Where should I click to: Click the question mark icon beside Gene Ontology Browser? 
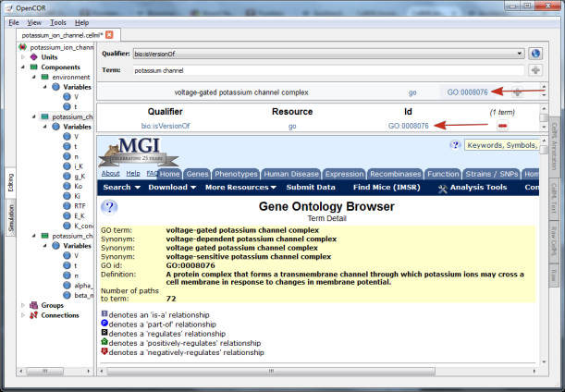pyautogui.click(x=109, y=207)
